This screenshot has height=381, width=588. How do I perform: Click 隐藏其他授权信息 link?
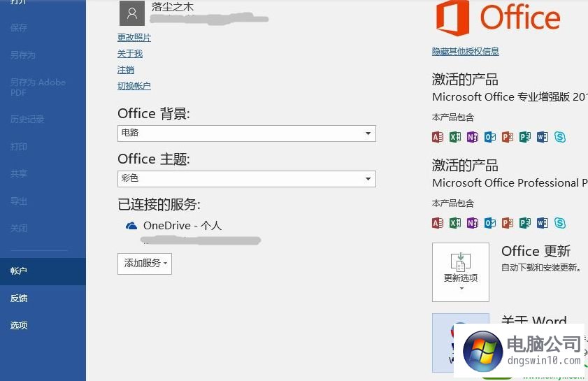466,51
